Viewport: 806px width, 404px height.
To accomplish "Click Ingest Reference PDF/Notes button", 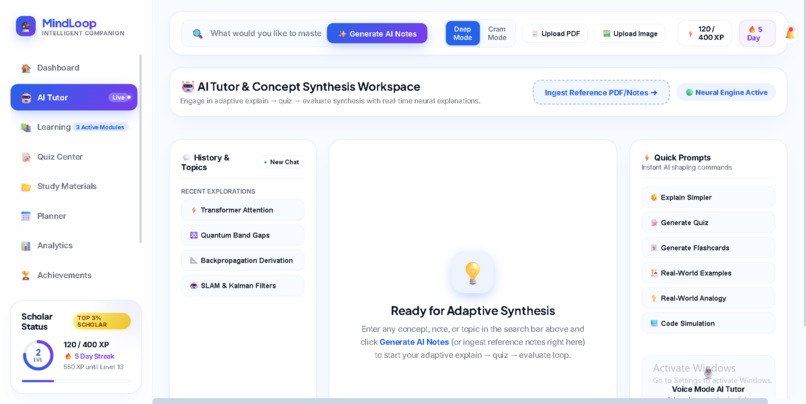I will pyautogui.click(x=601, y=93).
